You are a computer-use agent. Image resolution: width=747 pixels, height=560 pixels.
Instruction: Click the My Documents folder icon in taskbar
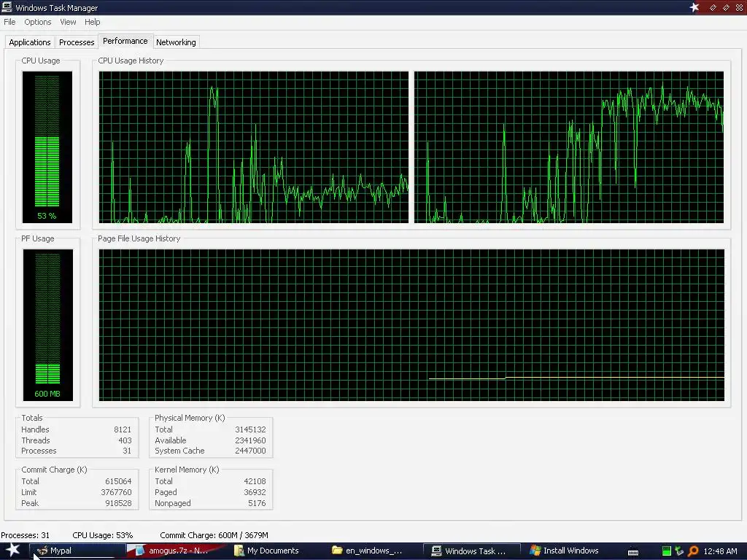click(x=239, y=551)
